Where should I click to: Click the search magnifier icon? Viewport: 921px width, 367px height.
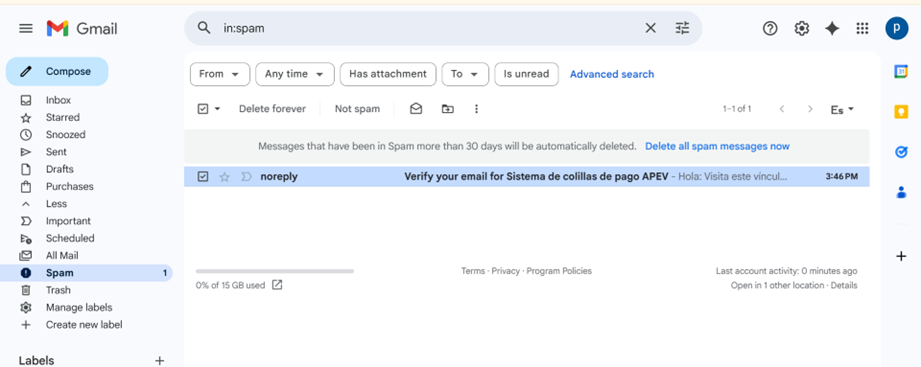coord(204,28)
